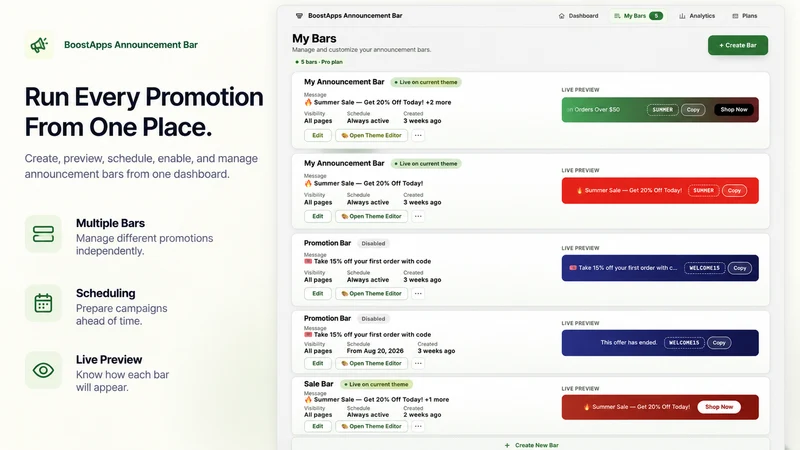Click the BoostApps header logo icon

(x=299, y=16)
